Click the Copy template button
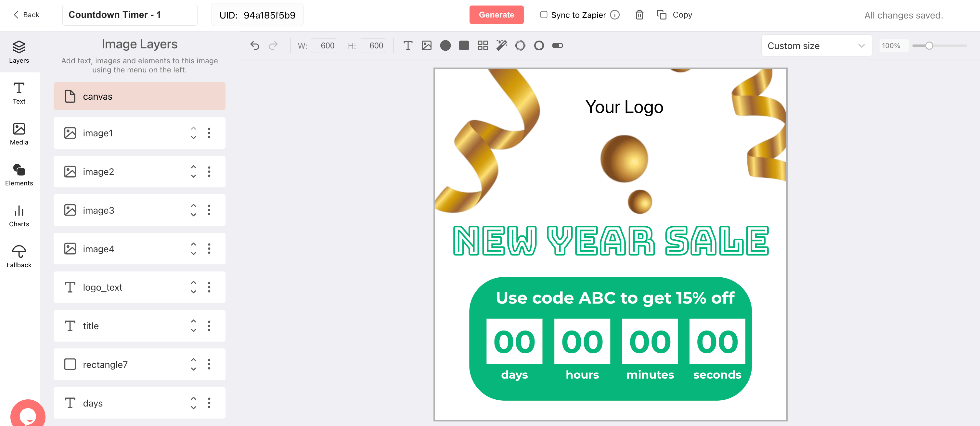Screen dimensions: 980x426 click(x=675, y=15)
